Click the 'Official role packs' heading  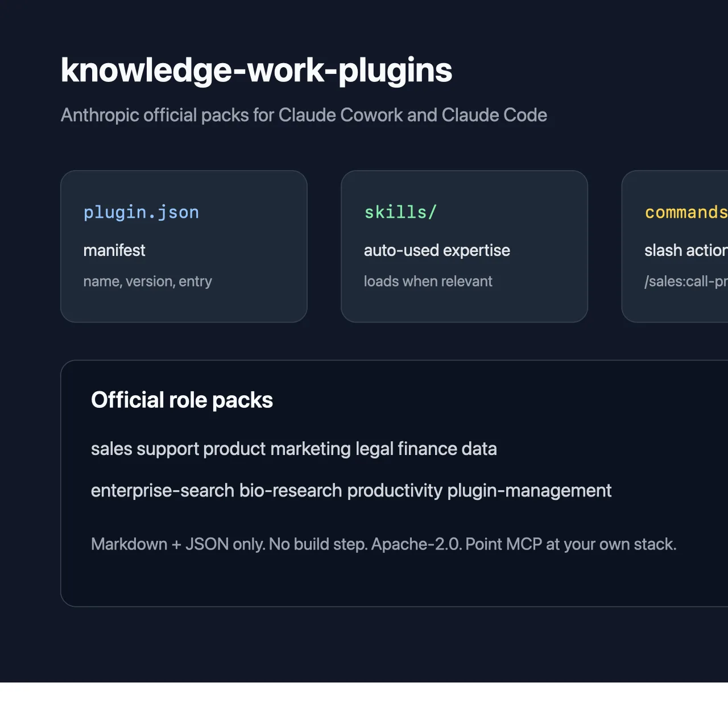click(x=182, y=400)
